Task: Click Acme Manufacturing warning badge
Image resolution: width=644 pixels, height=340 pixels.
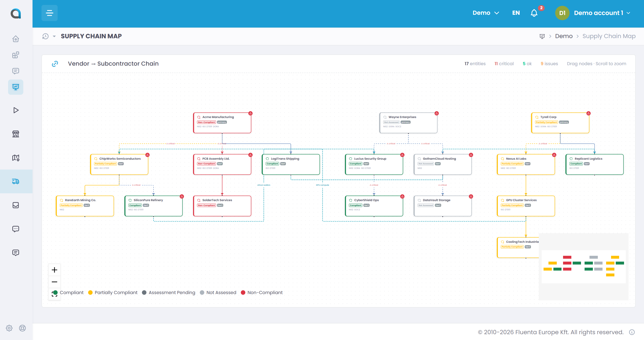Action: tap(250, 113)
